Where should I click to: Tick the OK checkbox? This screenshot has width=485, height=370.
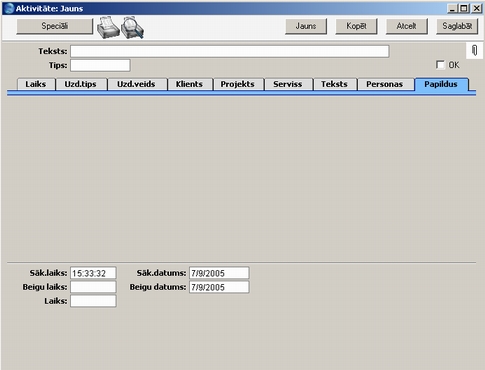(440, 65)
